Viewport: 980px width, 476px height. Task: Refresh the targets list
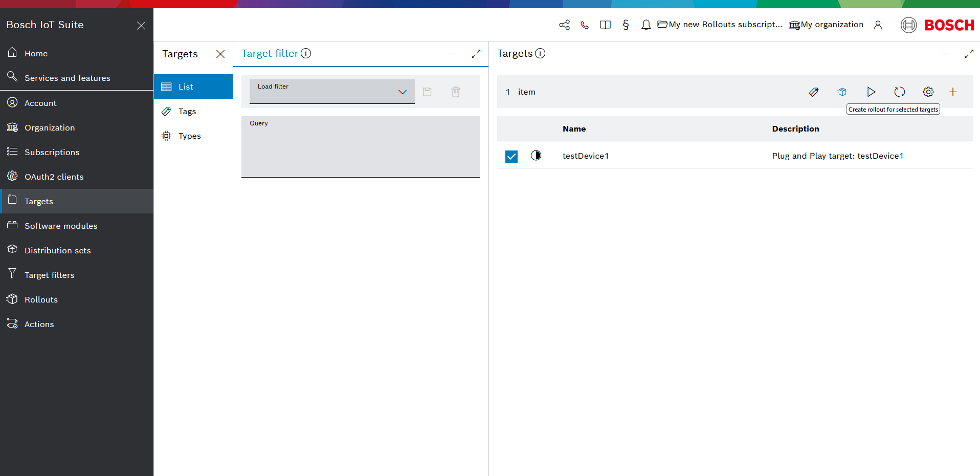899,92
